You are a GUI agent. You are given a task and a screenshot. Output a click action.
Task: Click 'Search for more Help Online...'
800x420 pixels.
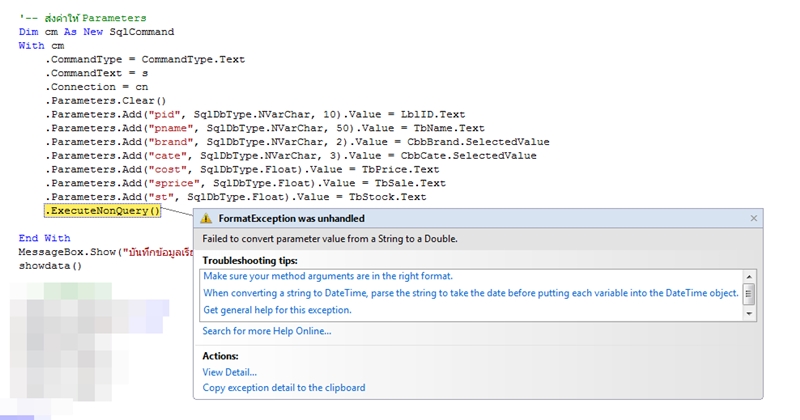(267, 331)
